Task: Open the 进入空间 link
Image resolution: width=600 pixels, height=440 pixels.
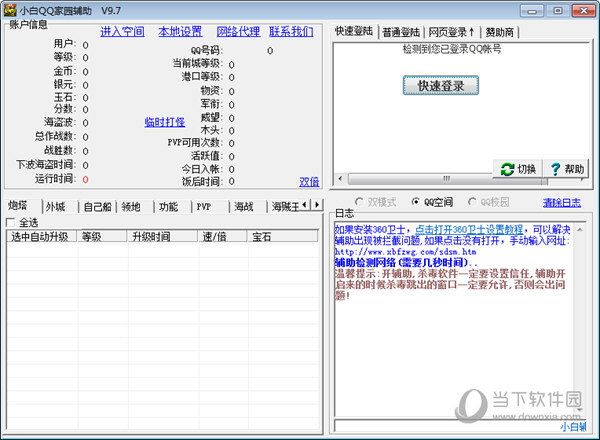Action: [122, 31]
